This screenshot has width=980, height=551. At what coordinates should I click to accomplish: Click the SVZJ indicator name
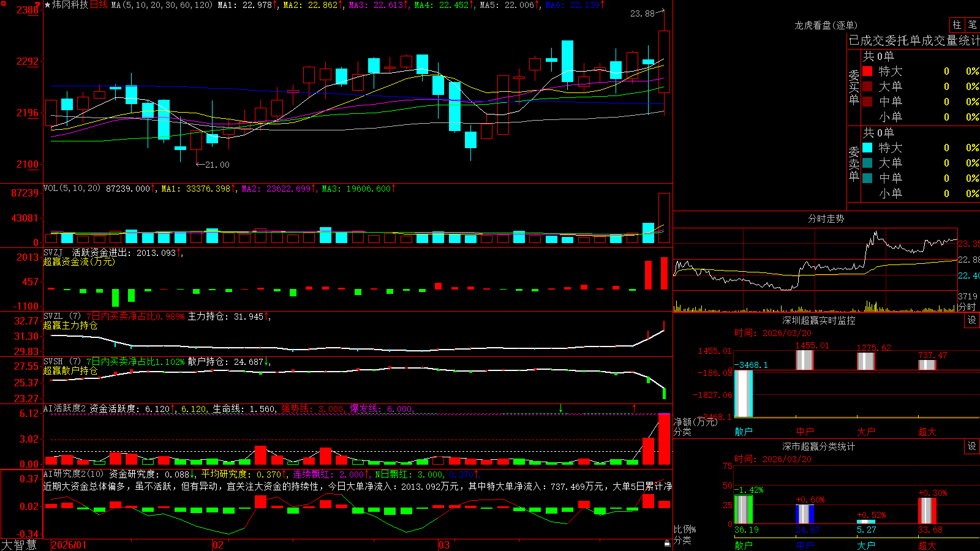click(x=53, y=252)
